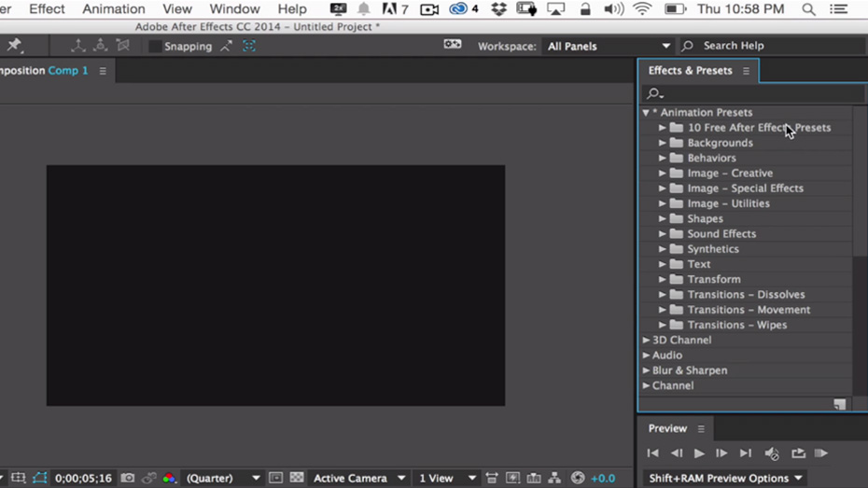The width and height of the screenshot is (868, 488).
Task: Select the Transform presets folder
Action: pos(746,279)
